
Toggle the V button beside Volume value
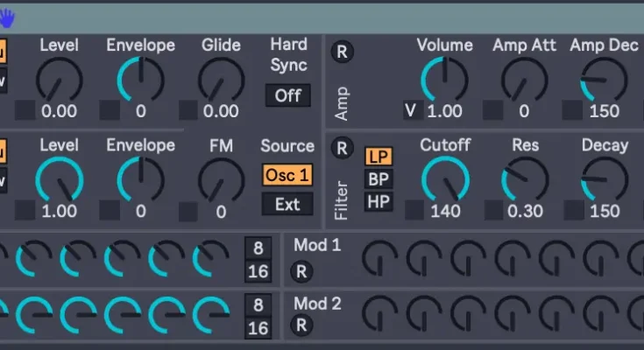pos(410,110)
